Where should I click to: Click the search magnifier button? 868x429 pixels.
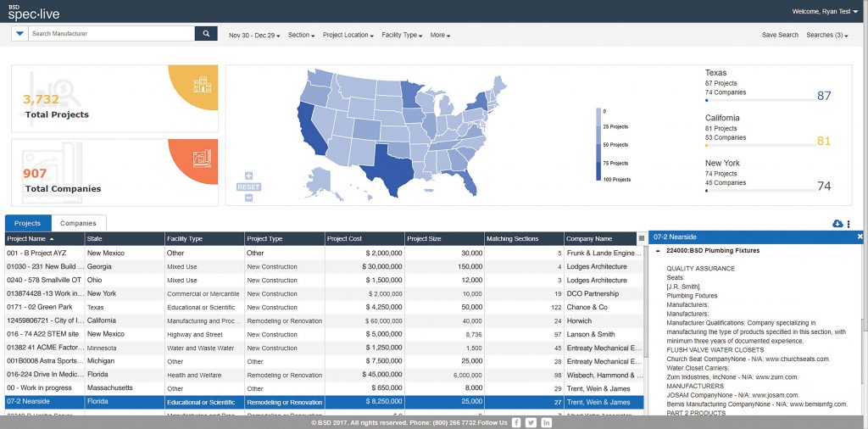pyautogui.click(x=206, y=34)
